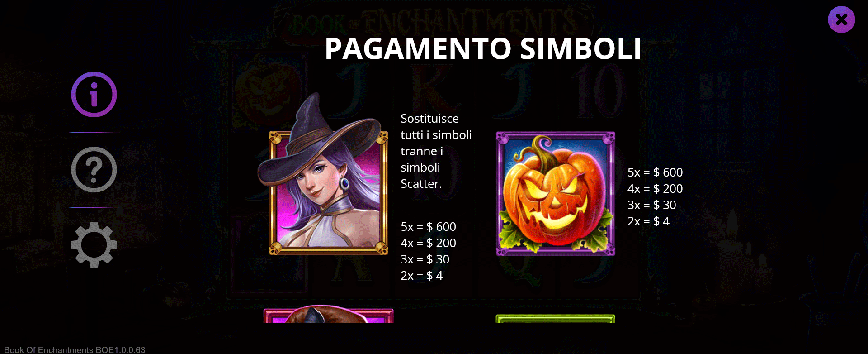Click the PAGAMENTO SIMBOLI heading

click(483, 48)
